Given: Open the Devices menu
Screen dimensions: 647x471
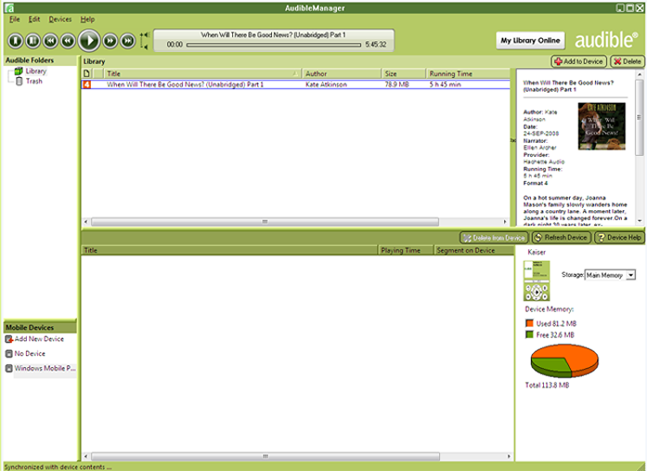Looking at the screenshot, I should [x=60, y=19].
